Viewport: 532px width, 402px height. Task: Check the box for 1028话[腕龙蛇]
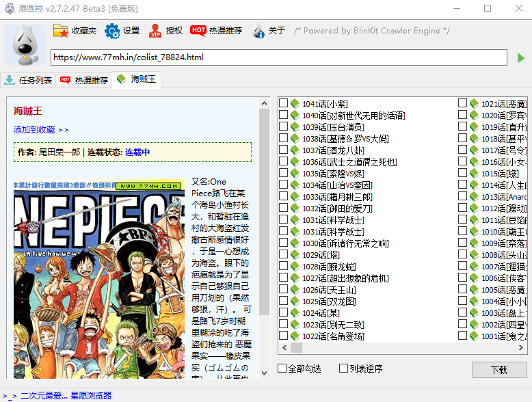[283, 266]
